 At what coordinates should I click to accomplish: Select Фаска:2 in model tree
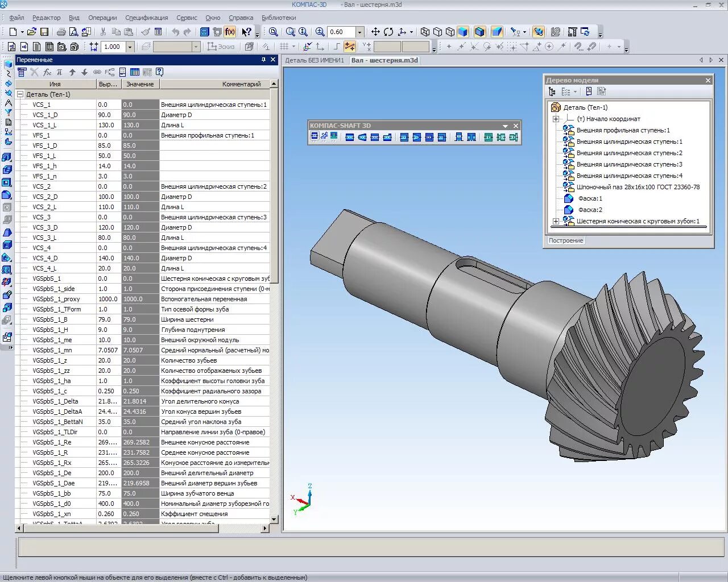pyautogui.click(x=590, y=210)
